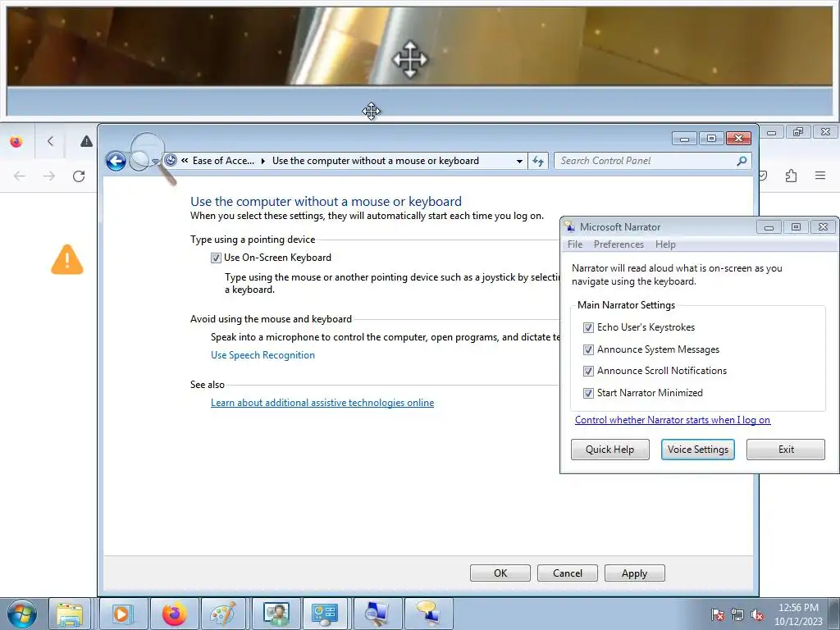Viewport: 840px width, 630px height.
Task: Click the Firefox tab back chevron
Action: [x=50, y=141]
